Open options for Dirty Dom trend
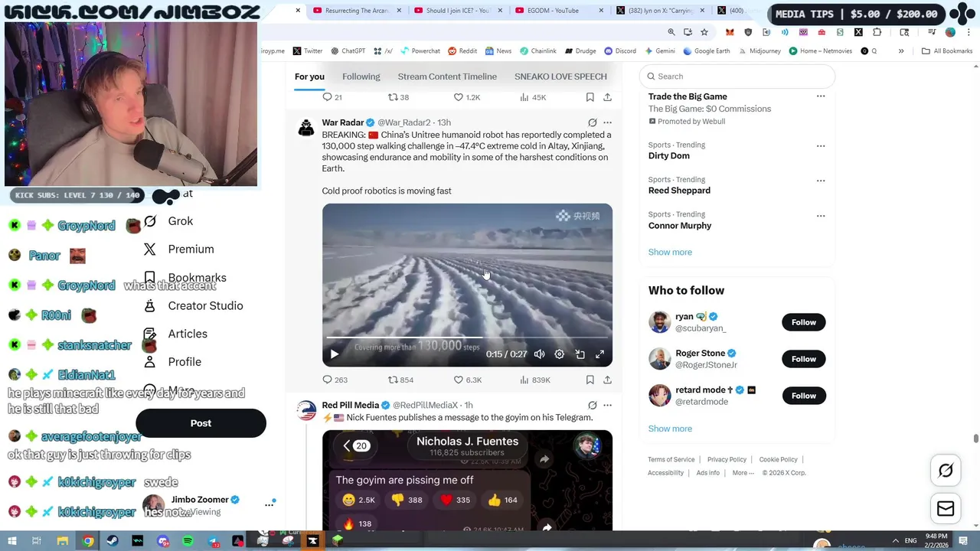 click(821, 145)
